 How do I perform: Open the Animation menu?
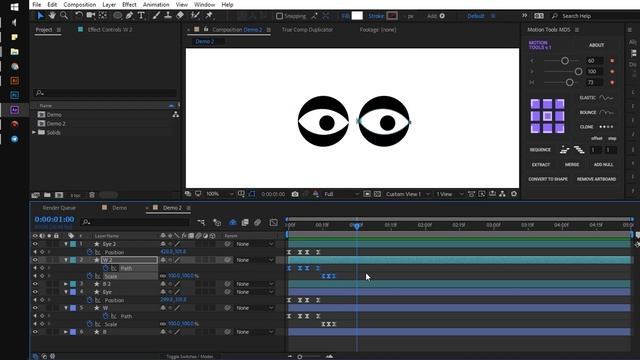point(156,5)
